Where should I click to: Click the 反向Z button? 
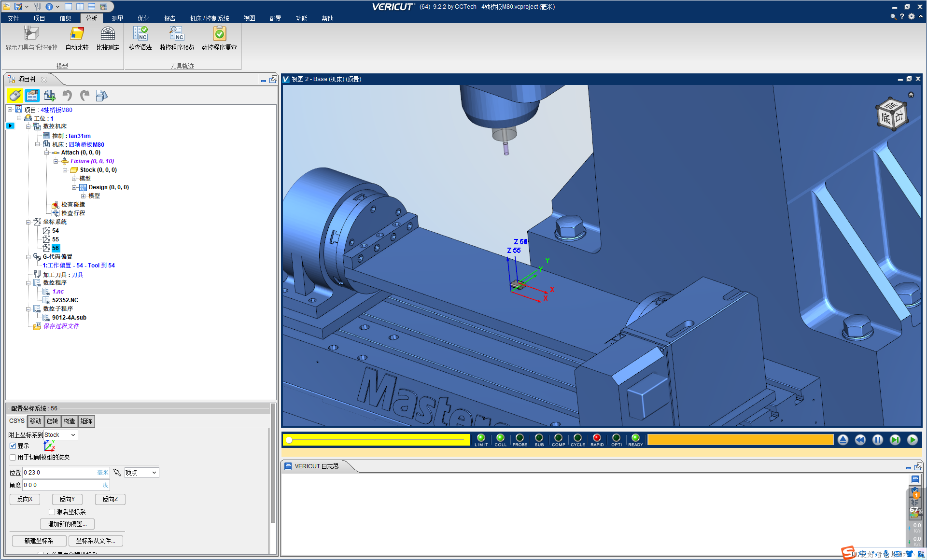pos(110,499)
